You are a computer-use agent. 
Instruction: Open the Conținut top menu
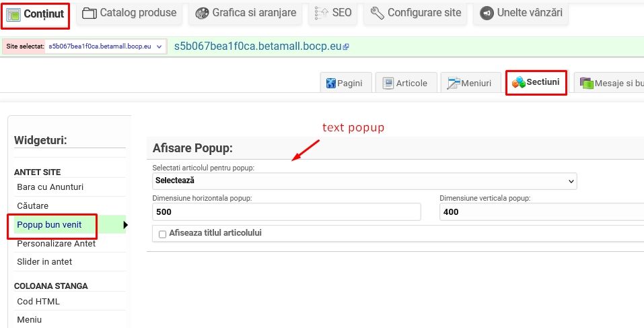[36, 14]
